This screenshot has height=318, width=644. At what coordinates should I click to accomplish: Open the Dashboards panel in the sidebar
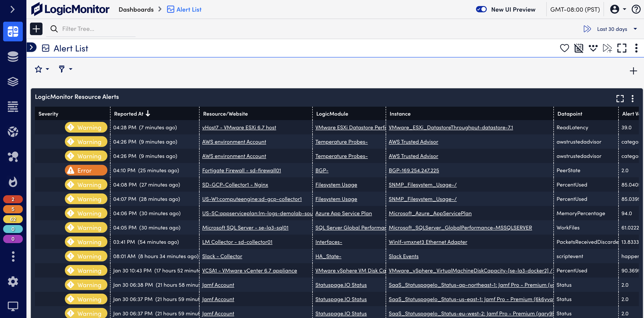(x=13, y=32)
